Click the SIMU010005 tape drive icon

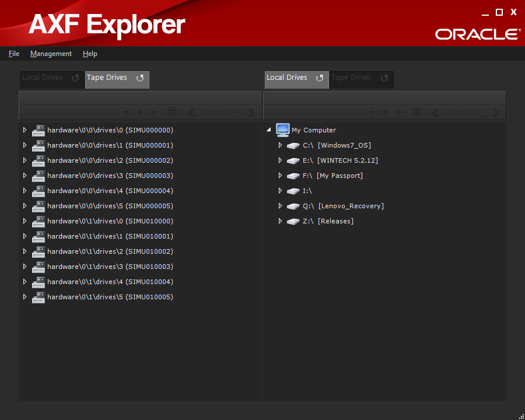pos(38,297)
